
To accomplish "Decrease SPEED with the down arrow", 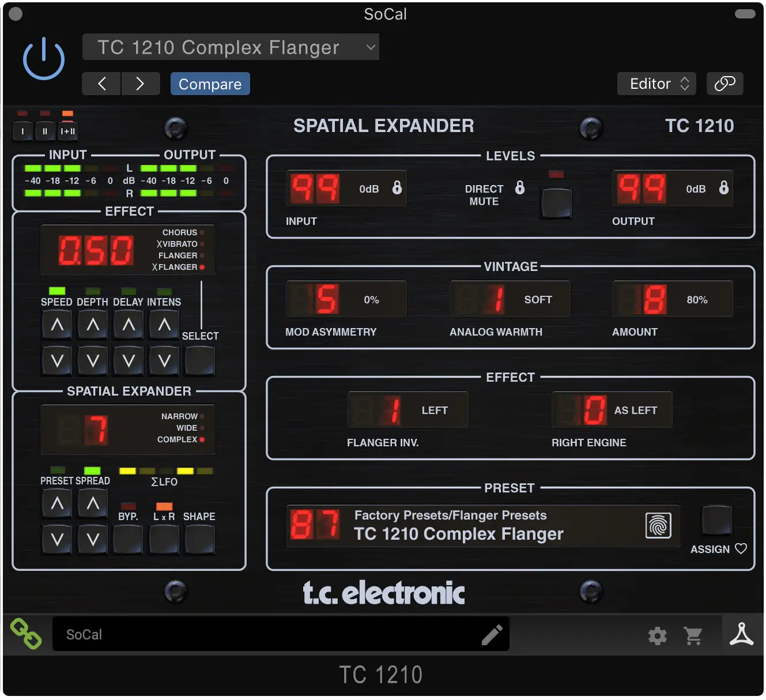I will [57, 362].
